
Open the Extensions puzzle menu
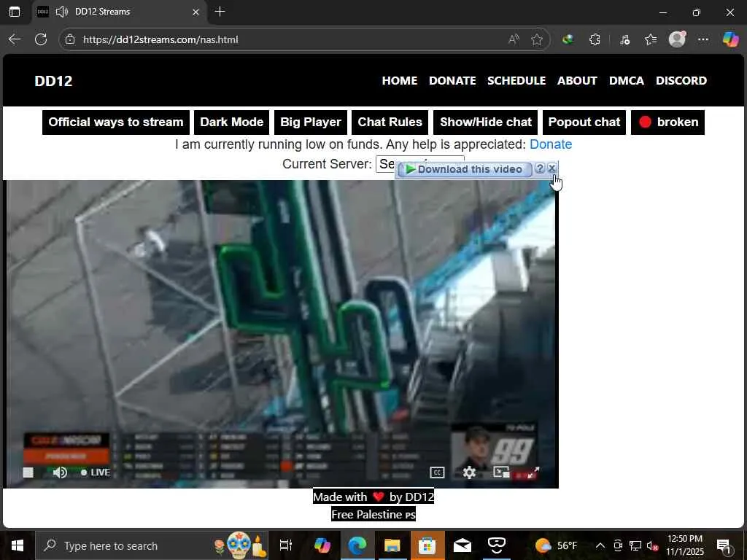[x=595, y=39]
